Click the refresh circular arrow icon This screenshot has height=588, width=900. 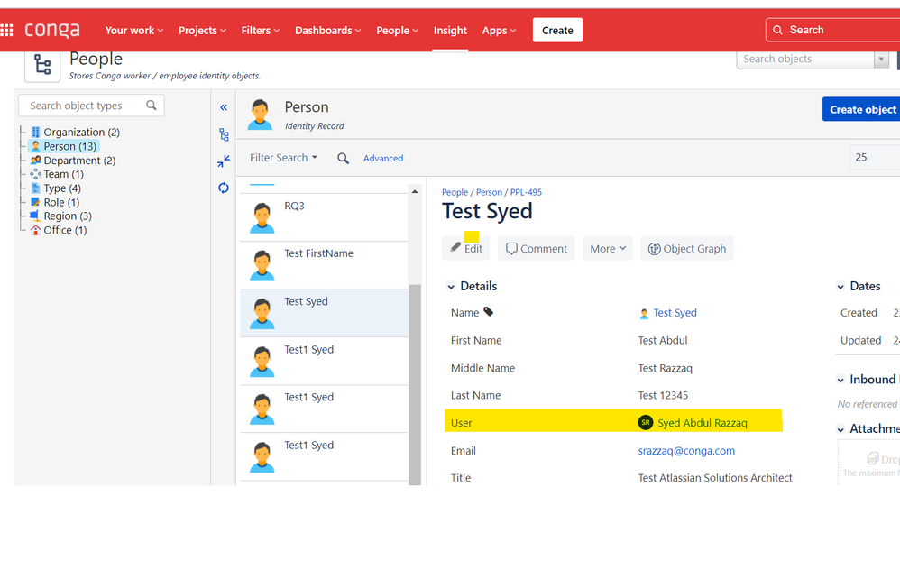(x=224, y=188)
